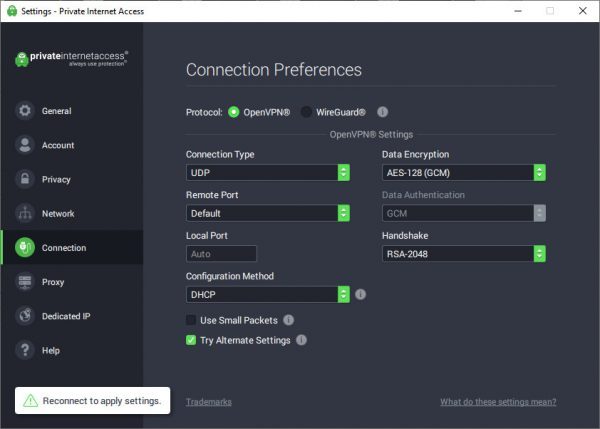Click the Private Internet Access logo
Image resolution: width=600 pixels, height=429 pixels.
pyautogui.click(x=71, y=59)
